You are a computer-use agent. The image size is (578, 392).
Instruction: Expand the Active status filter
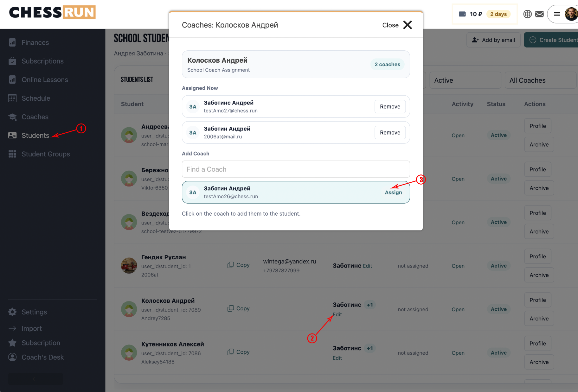[465, 80]
